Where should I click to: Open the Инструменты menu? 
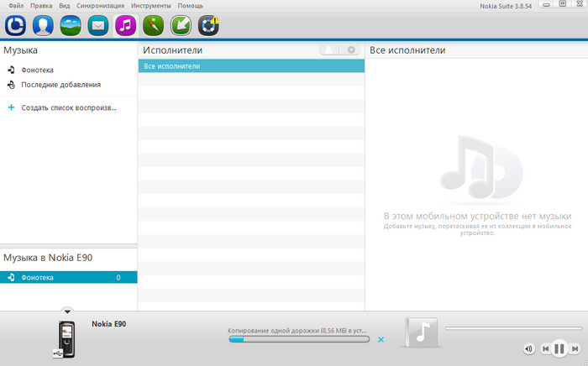tap(150, 6)
